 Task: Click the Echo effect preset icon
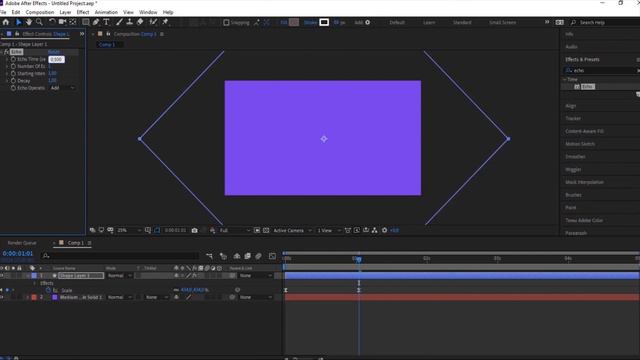[x=577, y=87]
